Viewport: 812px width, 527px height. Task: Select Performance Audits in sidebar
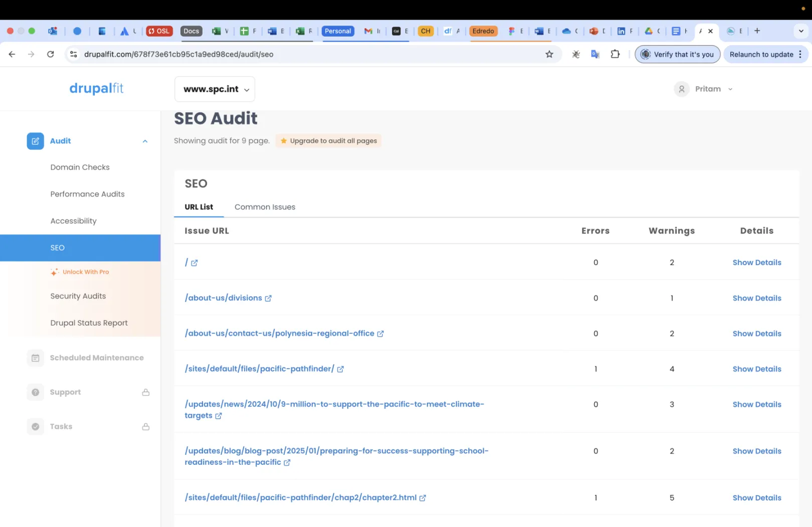pyautogui.click(x=87, y=194)
